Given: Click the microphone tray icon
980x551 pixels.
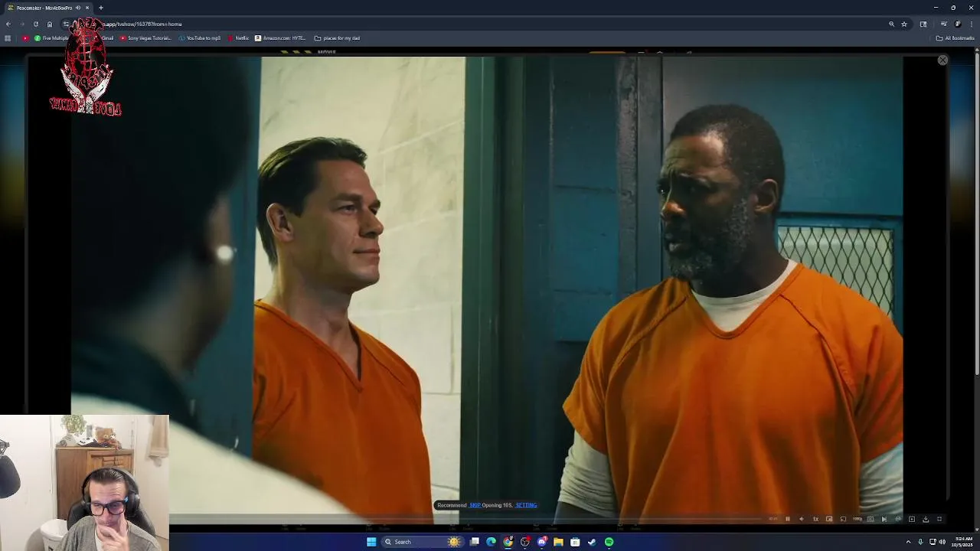Looking at the screenshot, I should [x=920, y=542].
